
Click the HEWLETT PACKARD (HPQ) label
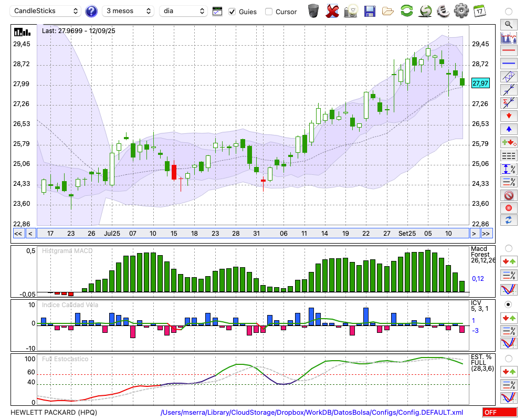[x=54, y=412]
